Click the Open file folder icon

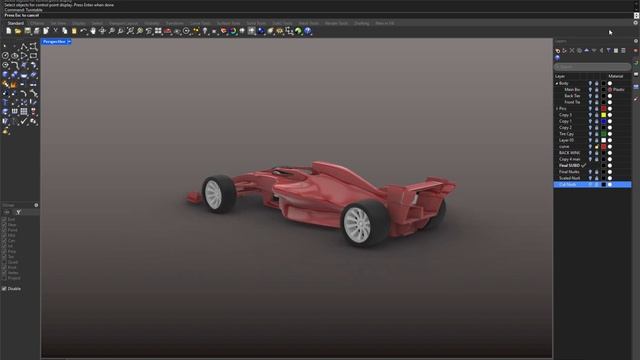click(x=18, y=31)
